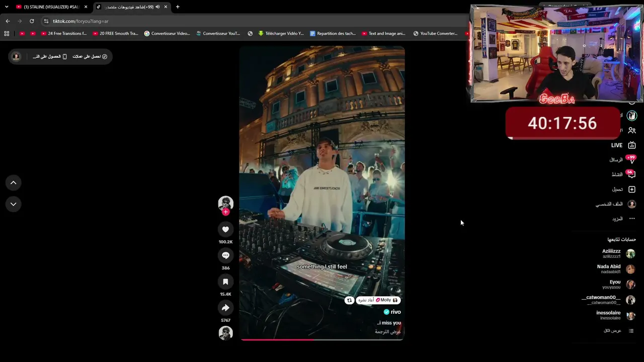Open the 20 FREE Smooth Tra... bookmark
644x362 pixels.
(115, 34)
